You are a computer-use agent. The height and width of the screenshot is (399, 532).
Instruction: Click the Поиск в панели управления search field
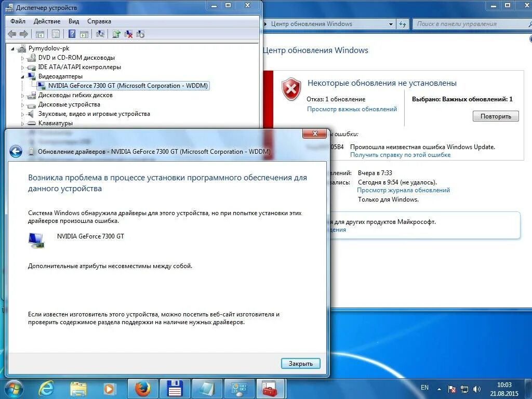(x=472, y=24)
